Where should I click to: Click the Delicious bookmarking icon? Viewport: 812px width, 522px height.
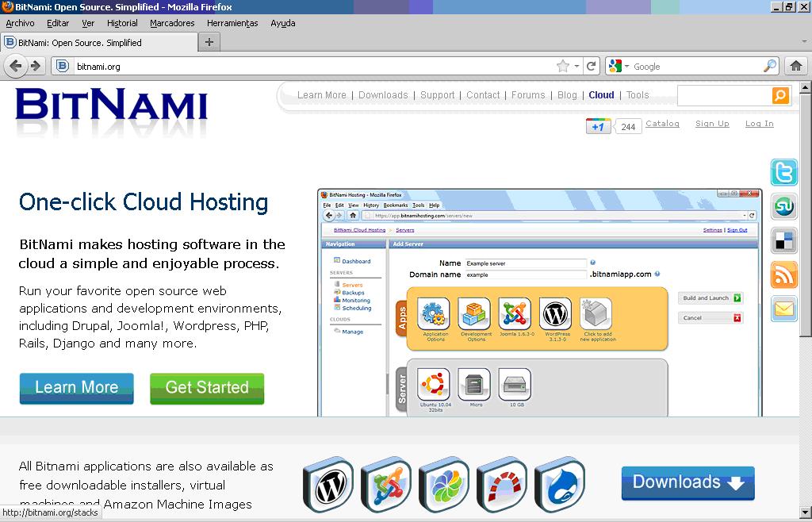(783, 240)
